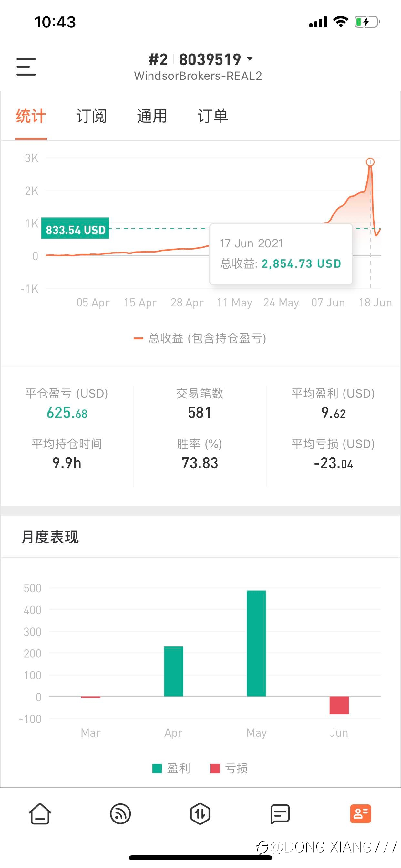The height and width of the screenshot is (868, 401).
Task: Switch to the 通用 tab
Action: 152,116
